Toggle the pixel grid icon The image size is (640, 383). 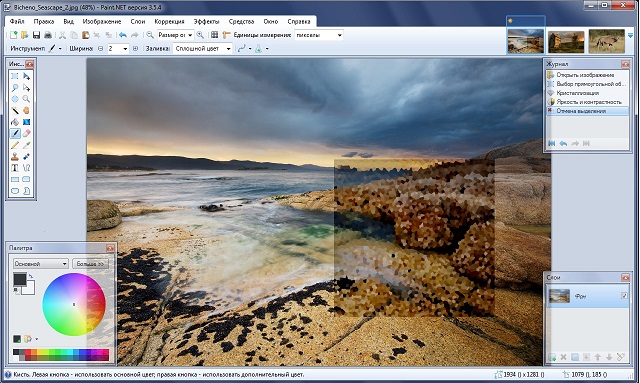pos(214,35)
